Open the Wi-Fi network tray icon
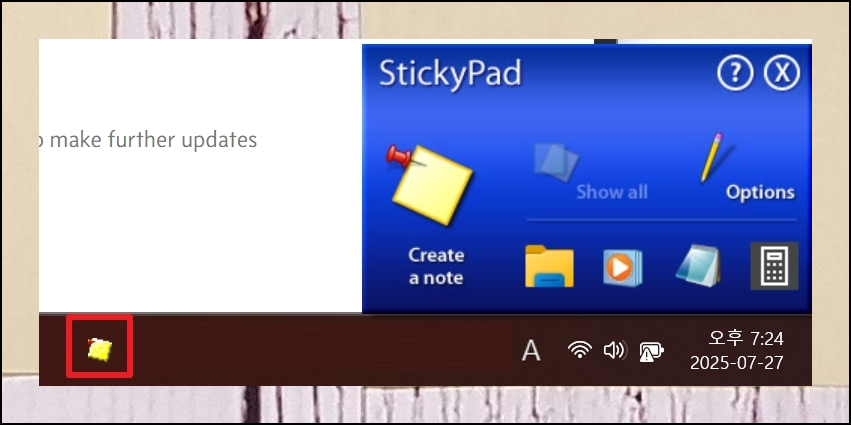The width and height of the screenshot is (851, 425). (580, 350)
